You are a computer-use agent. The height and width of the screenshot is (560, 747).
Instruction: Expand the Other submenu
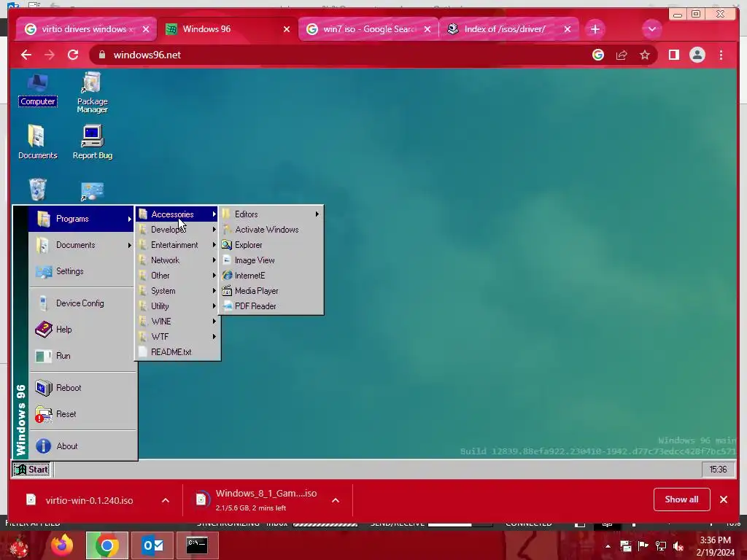pyautogui.click(x=177, y=275)
